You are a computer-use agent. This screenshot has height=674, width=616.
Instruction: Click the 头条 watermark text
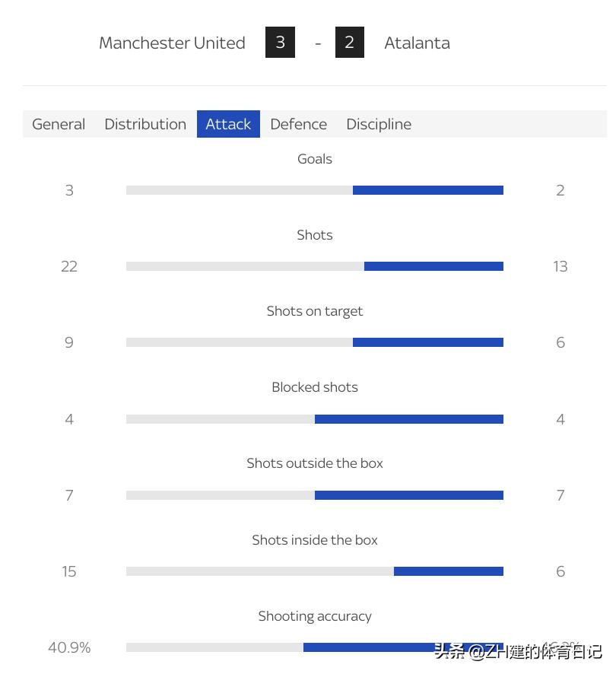(450, 652)
